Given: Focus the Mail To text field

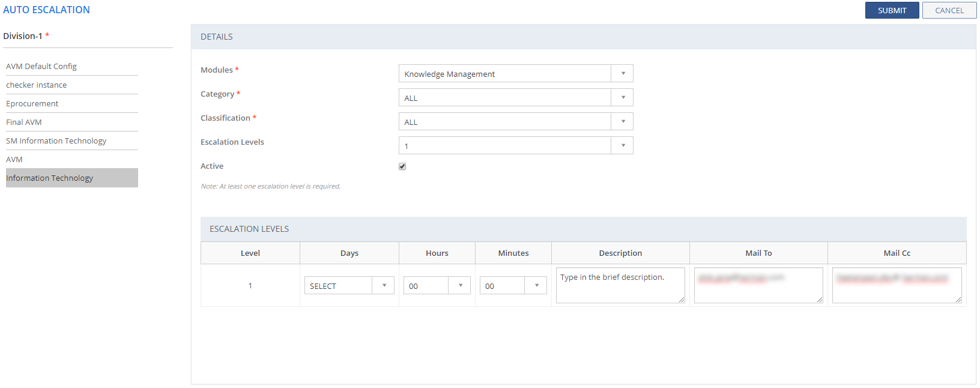Looking at the screenshot, I should [758, 285].
